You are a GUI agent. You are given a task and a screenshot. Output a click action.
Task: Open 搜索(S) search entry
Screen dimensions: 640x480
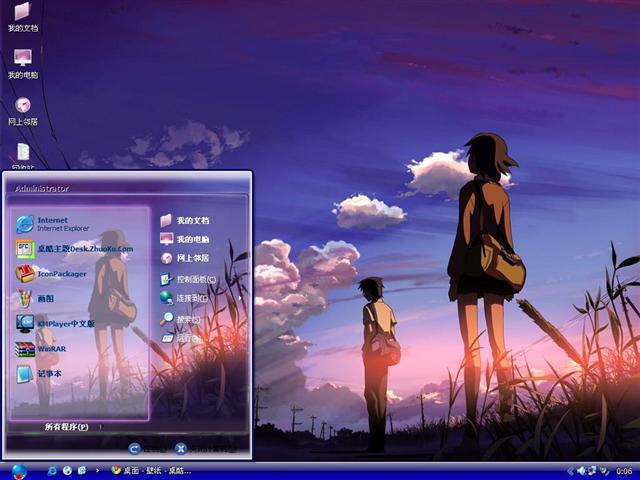click(x=180, y=319)
